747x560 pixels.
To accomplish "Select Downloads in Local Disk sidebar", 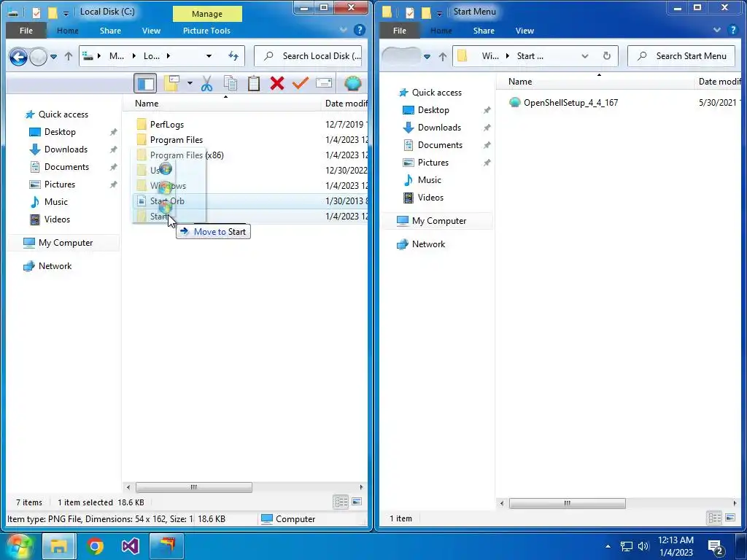I will point(66,149).
